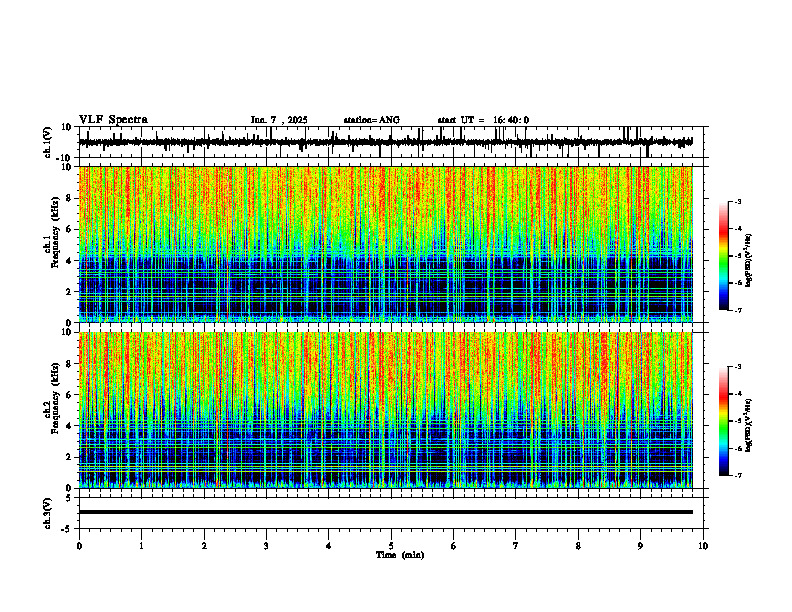Click the ch.1(V) waveform axis label
Screen dimensions: 792x612
pyautogui.click(x=48, y=142)
